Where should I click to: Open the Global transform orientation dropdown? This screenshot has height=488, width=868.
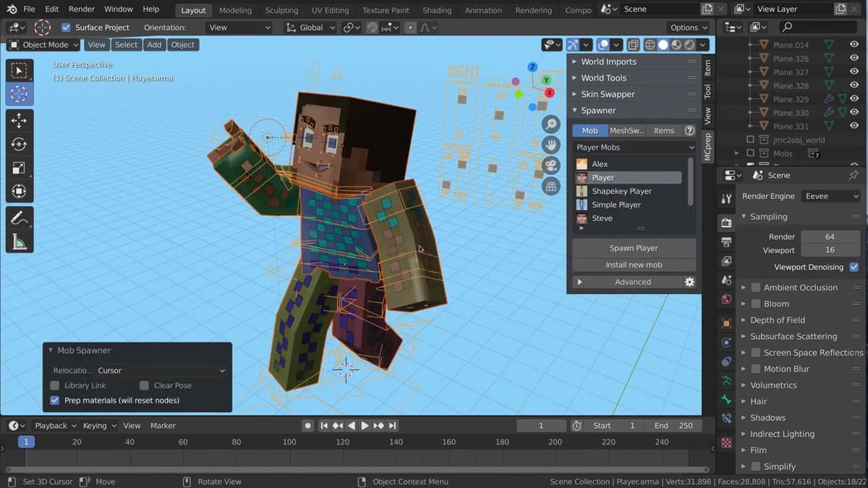click(x=310, y=27)
